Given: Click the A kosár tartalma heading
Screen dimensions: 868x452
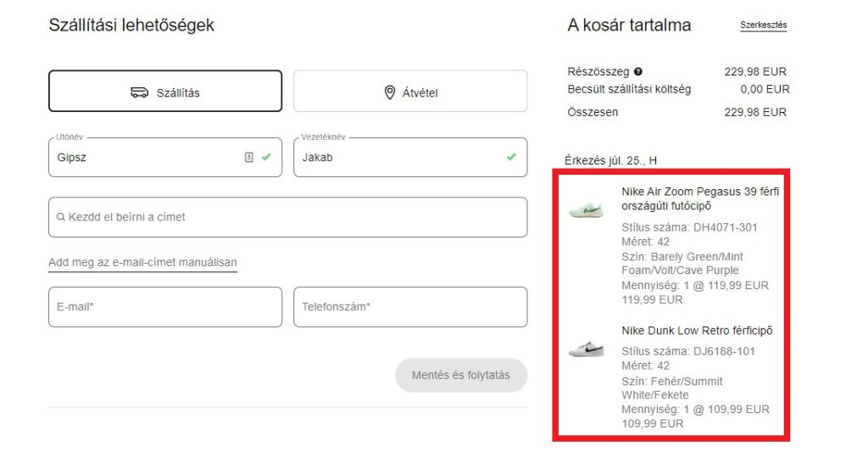Looking at the screenshot, I should click(629, 25).
